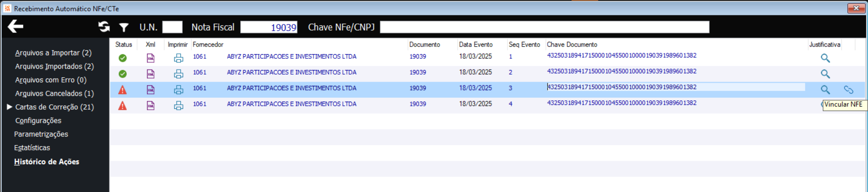Open the filter funnel icon

pyautogui.click(x=124, y=28)
